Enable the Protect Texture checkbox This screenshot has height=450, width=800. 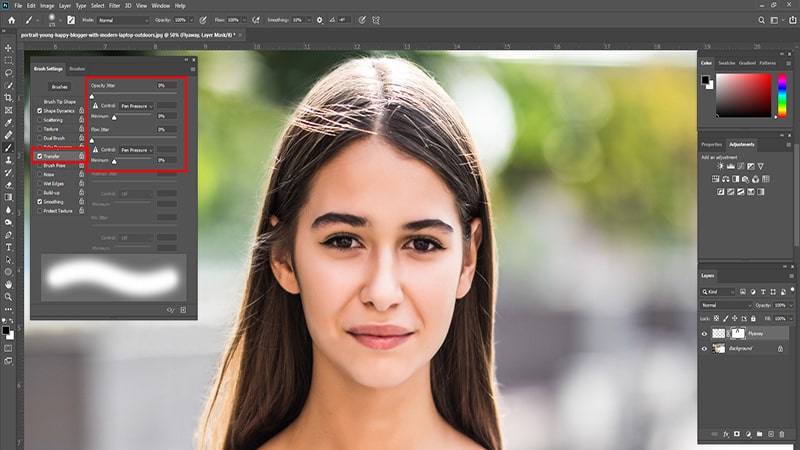[39, 211]
